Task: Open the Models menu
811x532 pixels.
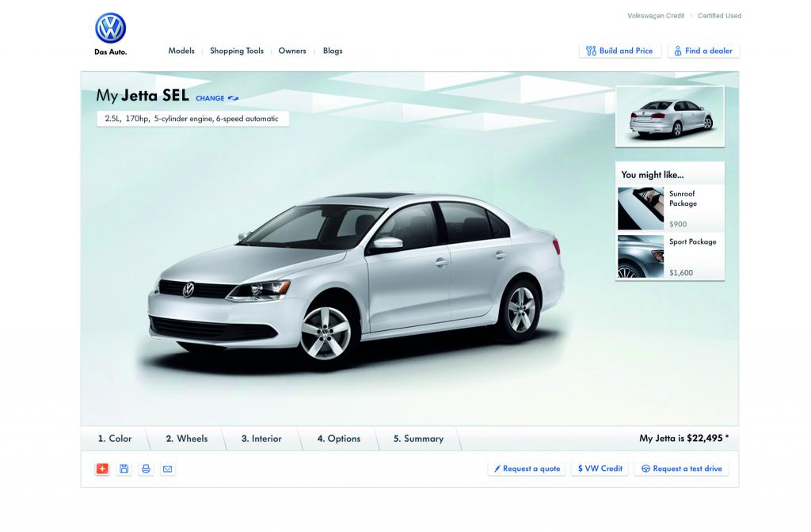Action: point(181,51)
